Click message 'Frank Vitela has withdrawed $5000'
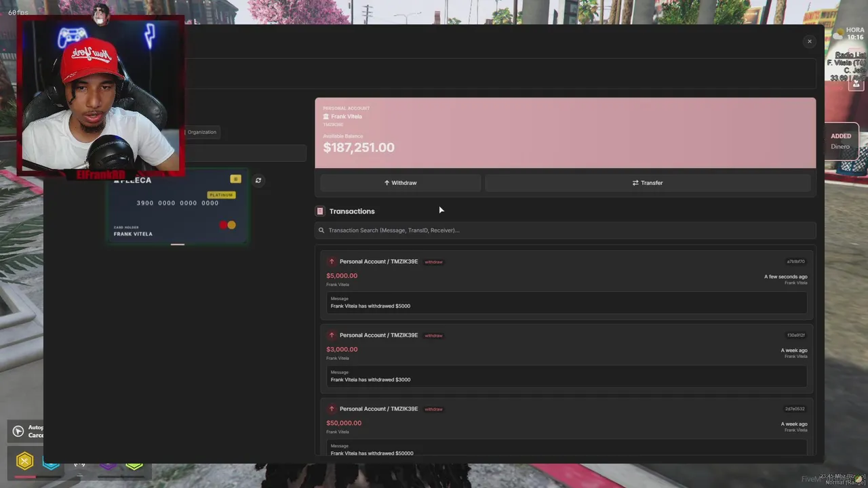Image resolution: width=868 pixels, height=488 pixels. pos(370,306)
